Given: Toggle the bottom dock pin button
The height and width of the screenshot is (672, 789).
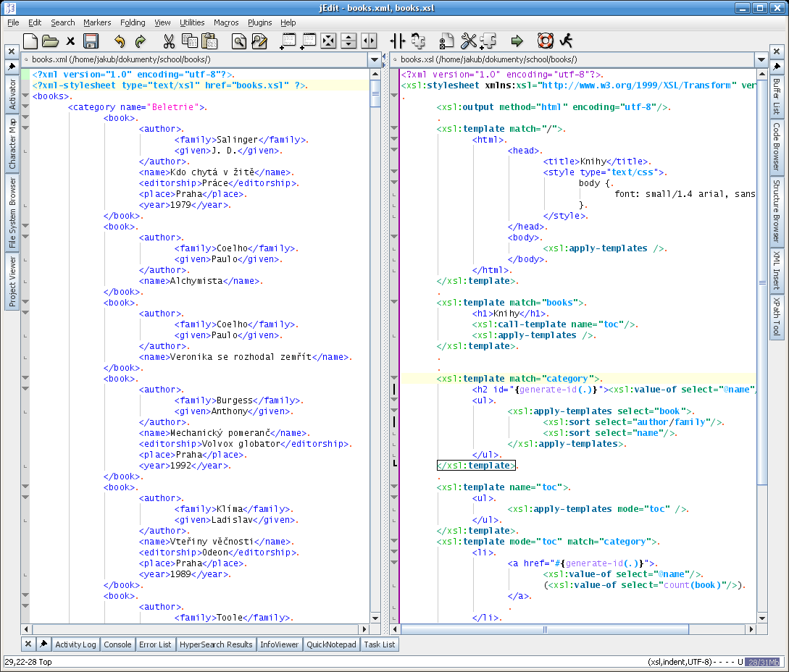Looking at the screenshot, I should 43,644.
